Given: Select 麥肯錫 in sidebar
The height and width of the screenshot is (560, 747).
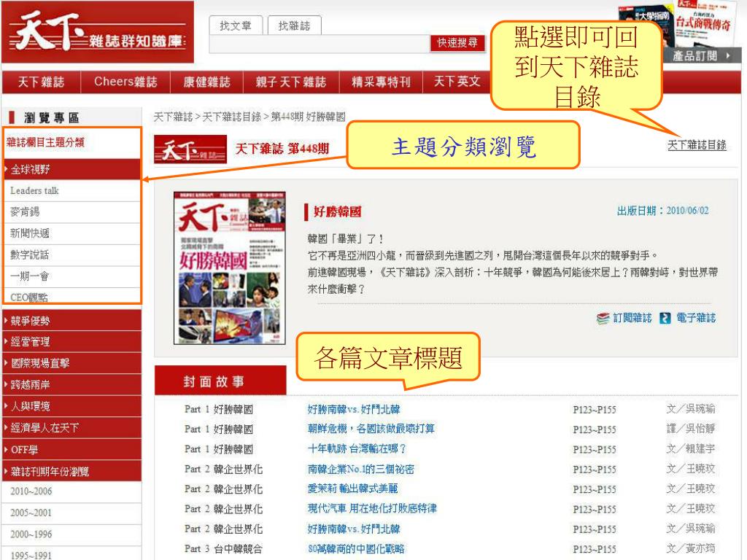Looking at the screenshot, I should click(72, 212).
